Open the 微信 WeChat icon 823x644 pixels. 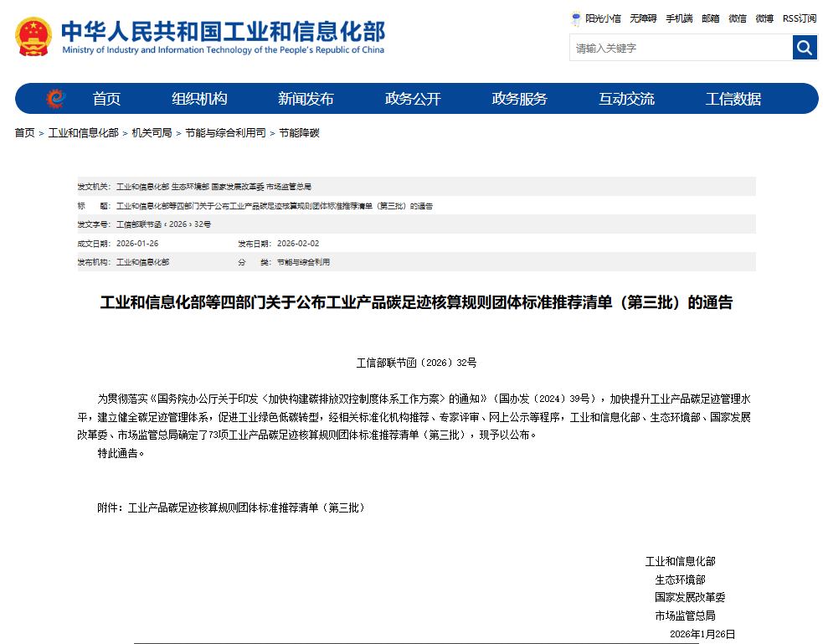[x=736, y=18]
